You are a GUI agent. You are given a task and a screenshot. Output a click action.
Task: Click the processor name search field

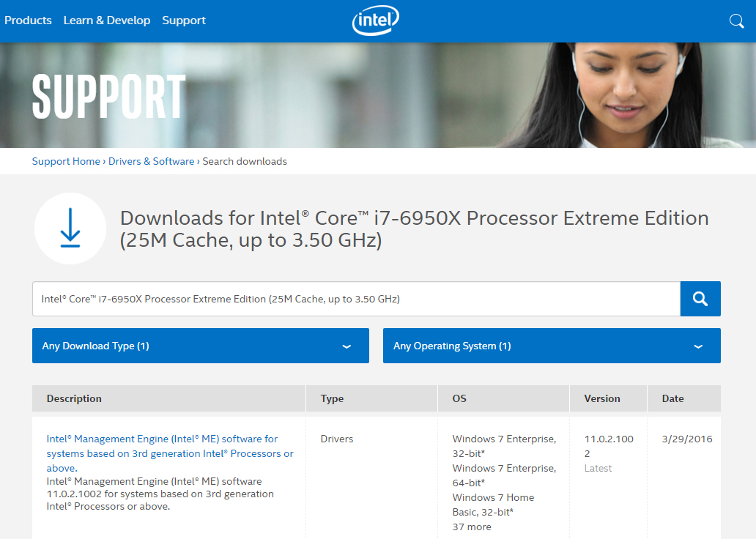pyautogui.click(x=356, y=299)
